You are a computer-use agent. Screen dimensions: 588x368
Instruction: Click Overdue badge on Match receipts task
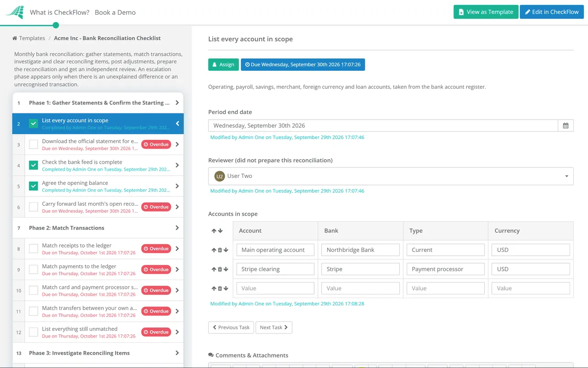(x=156, y=249)
